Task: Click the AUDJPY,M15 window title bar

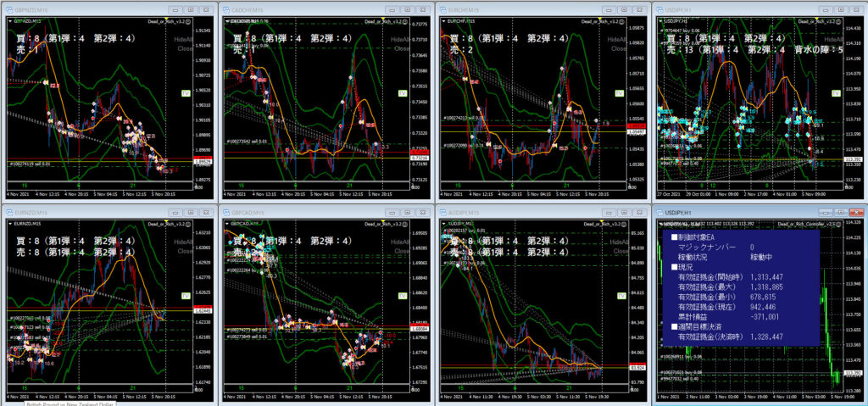Action: point(542,212)
